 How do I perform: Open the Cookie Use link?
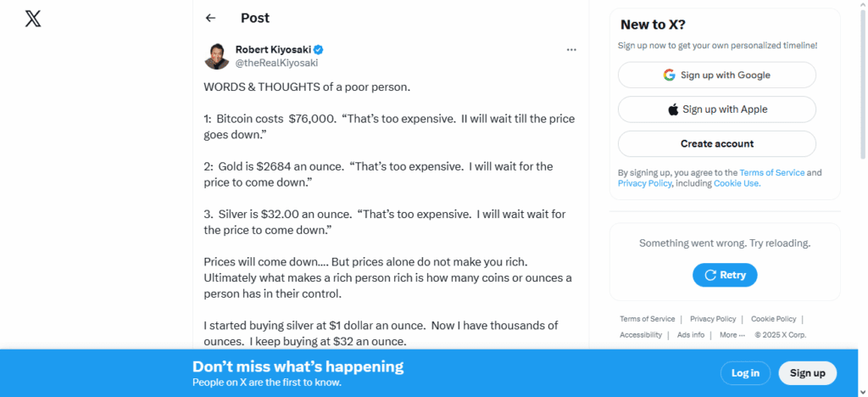(x=736, y=183)
